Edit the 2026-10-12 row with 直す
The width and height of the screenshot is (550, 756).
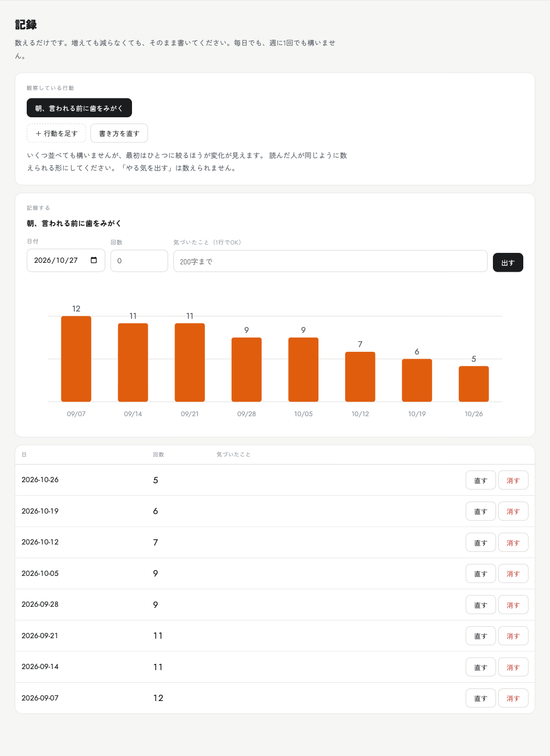[x=481, y=542]
